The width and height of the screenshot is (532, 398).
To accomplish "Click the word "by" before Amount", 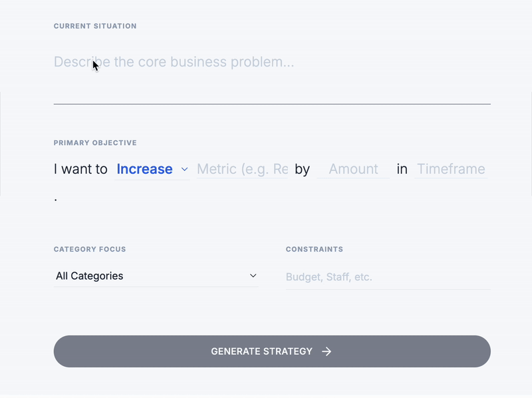I will tap(303, 169).
